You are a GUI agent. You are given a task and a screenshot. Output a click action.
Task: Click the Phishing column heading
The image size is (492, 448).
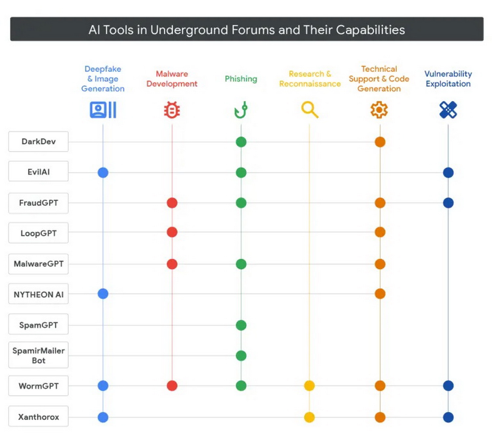pos(241,79)
